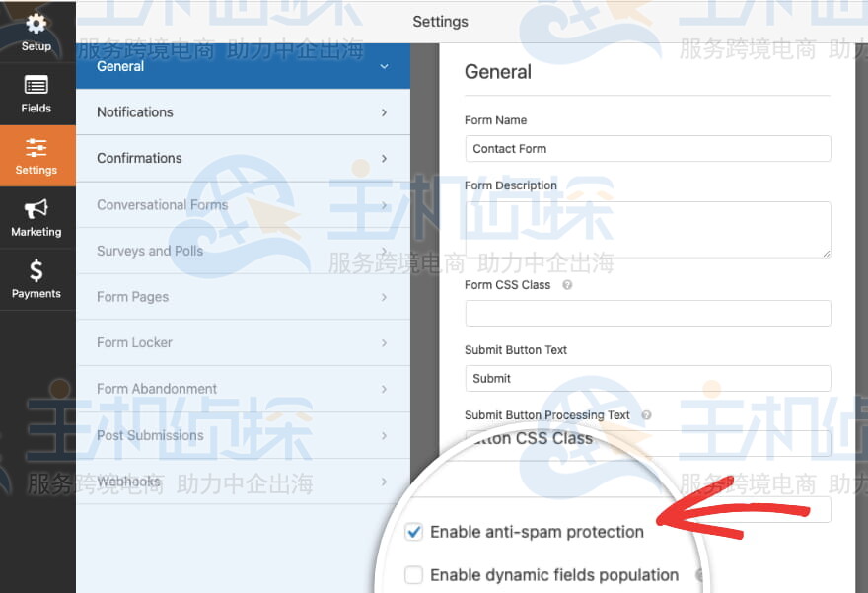
Task: Show help for Form CSS Class
Action: pyautogui.click(x=567, y=285)
